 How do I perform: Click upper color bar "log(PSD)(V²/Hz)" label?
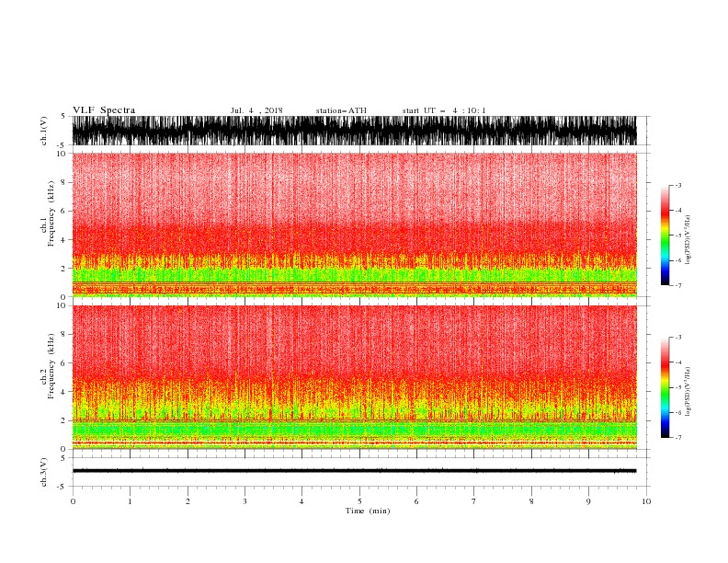tap(688, 240)
